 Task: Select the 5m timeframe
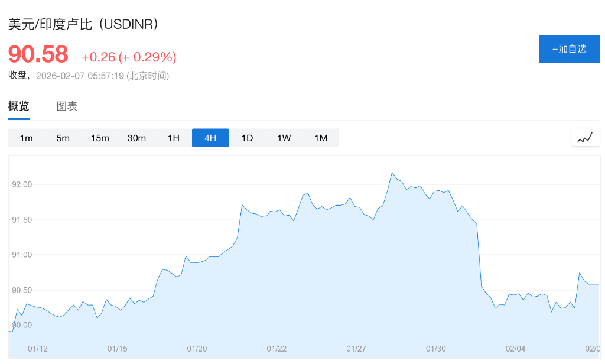pos(63,138)
